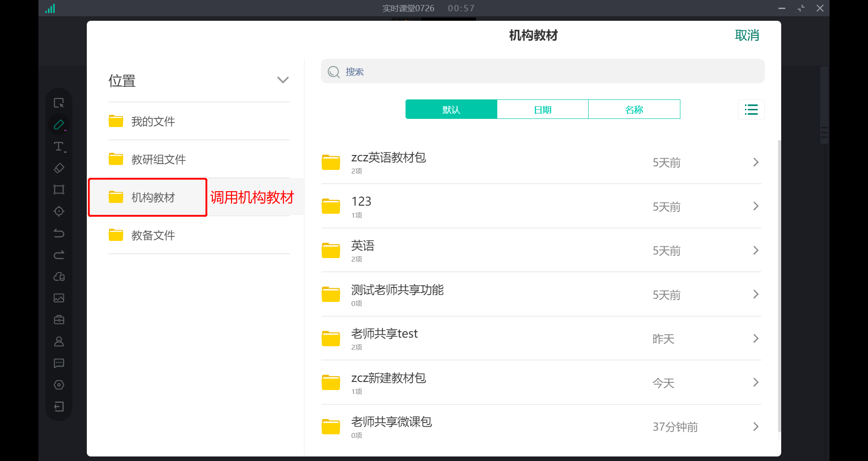Select the selection cursor tool in sidebar

tap(59, 103)
